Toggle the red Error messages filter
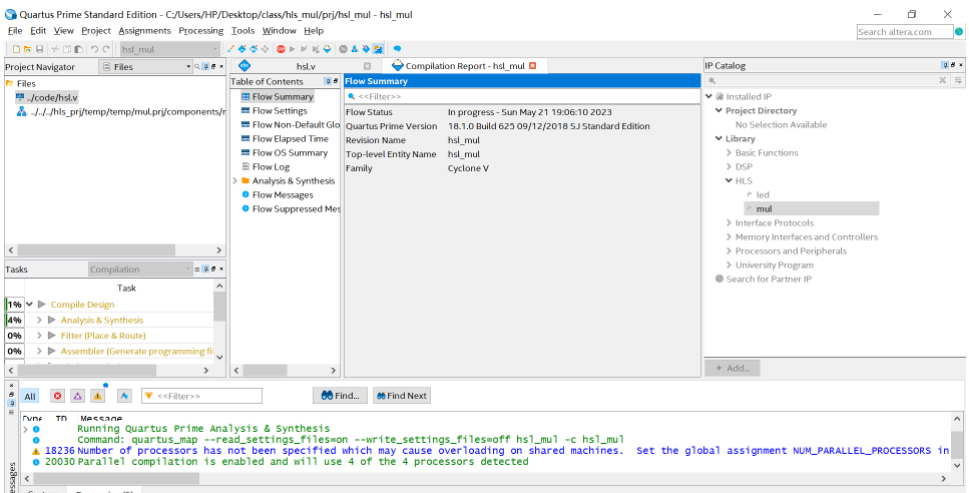Viewport: 969px width, 493px height. click(57, 396)
